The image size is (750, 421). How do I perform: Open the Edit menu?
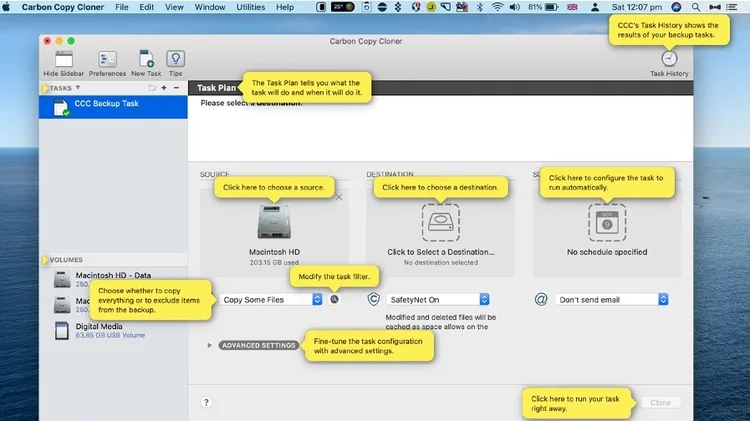click(146, 7)
